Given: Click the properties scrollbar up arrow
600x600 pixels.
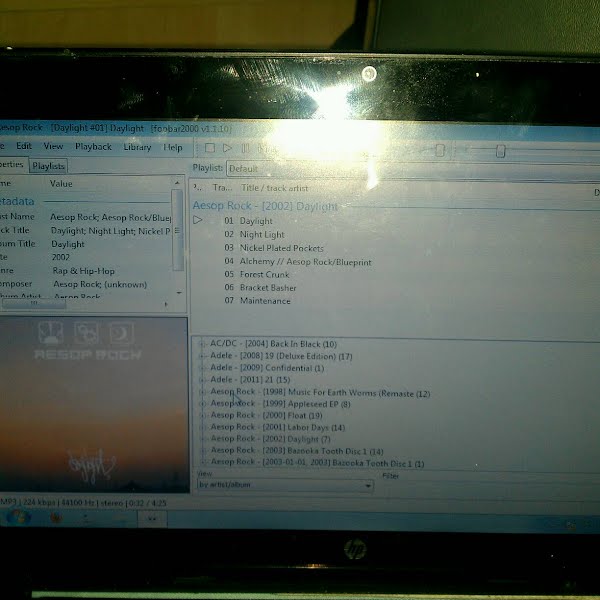Looking at the screenshot, I should pos(177,183).
